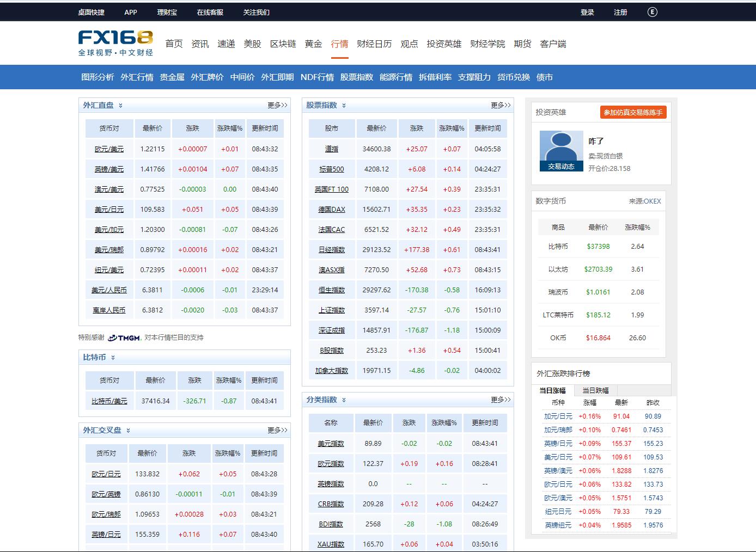The height and width of the screenshot is (552, 756).
Task: Click the investor avatar thumbnail
Action: coord(561,151)
